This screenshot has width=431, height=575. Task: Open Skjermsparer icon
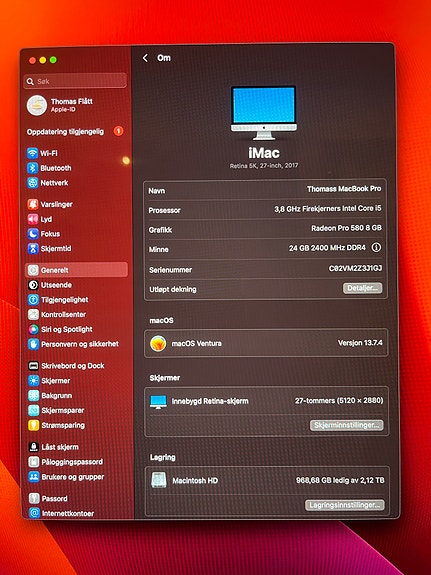[33, 410]
